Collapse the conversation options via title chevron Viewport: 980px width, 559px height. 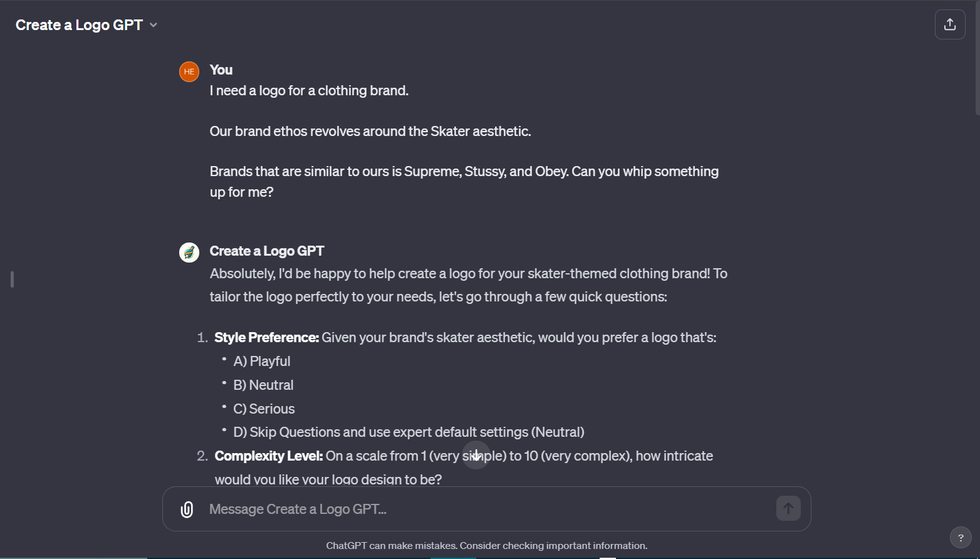coord(154,24)
